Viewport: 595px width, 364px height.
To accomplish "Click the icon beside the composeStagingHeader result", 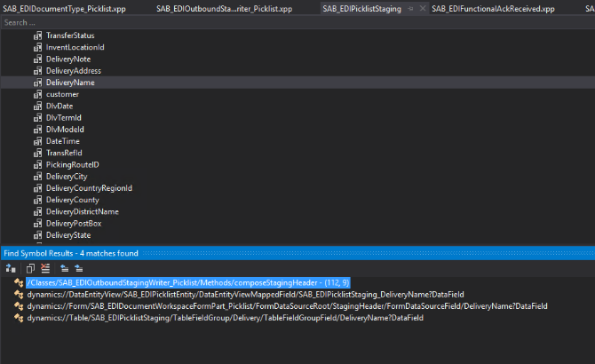I will click(19, 282).
